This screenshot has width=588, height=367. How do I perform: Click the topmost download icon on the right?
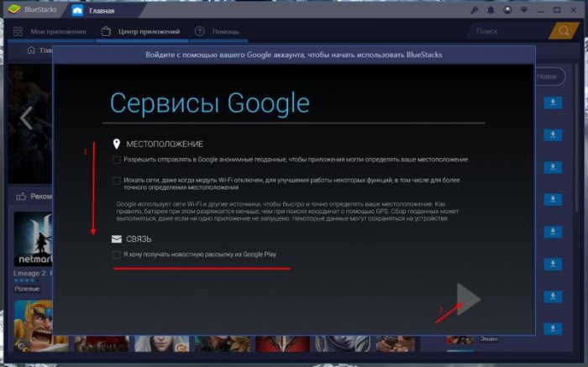(553, 102)
